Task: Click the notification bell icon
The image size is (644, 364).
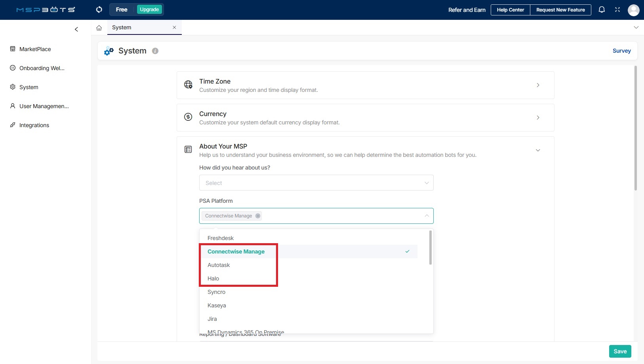Action: coord(602,10)
